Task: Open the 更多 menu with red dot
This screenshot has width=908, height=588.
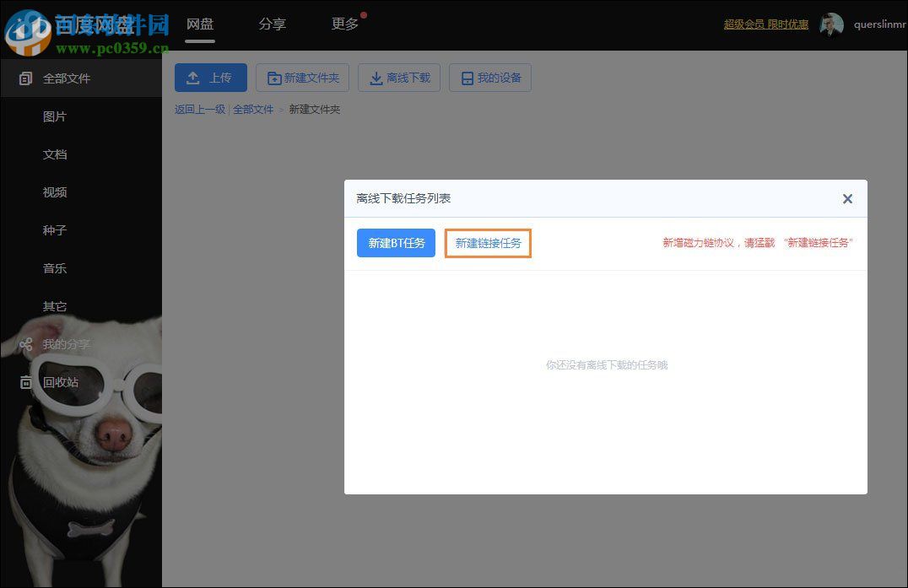Action: [344, 24]
